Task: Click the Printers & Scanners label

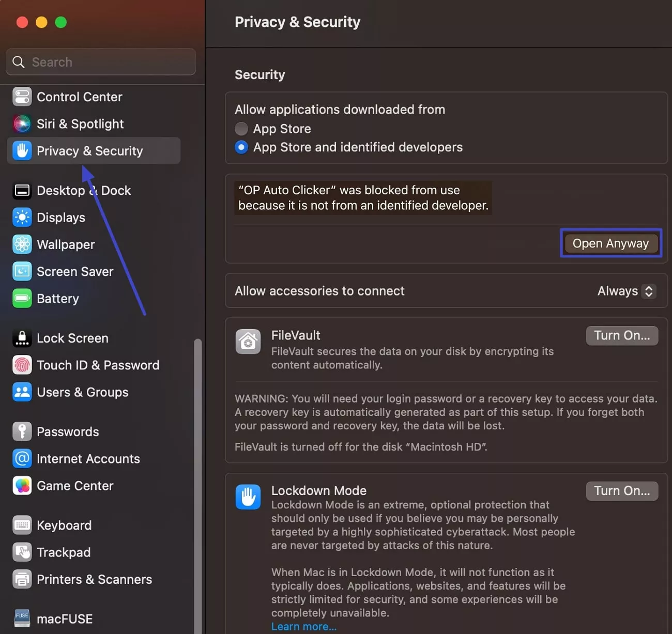Action: click(x=94, y=579)
